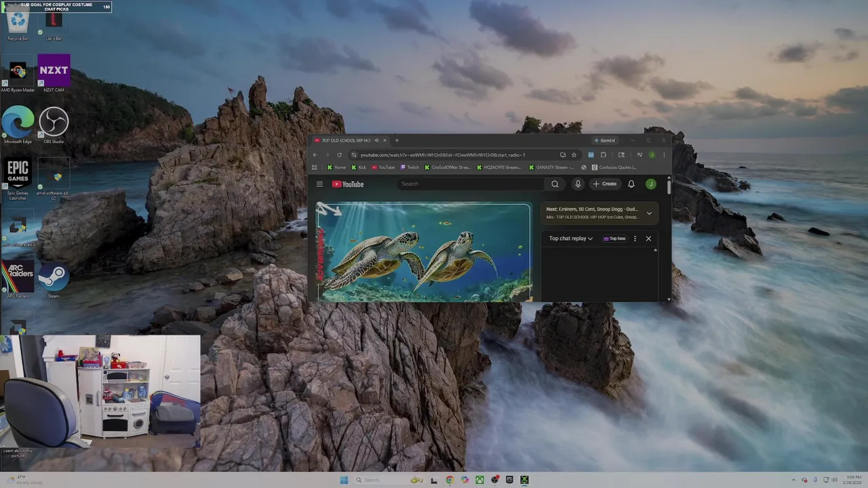Open YouTube account avatar menu
Image resolution: width=868 pixels, height=488 pixels.
tap(651, 184)
